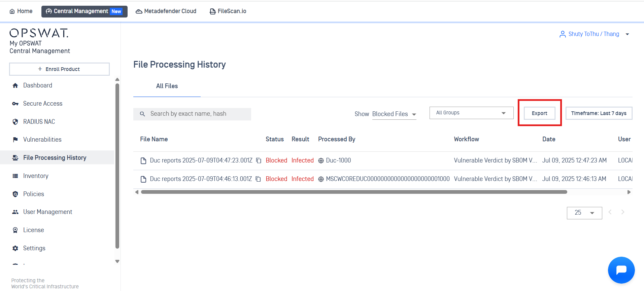Open the 25 rows per page dropdown
644x291 pixels.
584,213
